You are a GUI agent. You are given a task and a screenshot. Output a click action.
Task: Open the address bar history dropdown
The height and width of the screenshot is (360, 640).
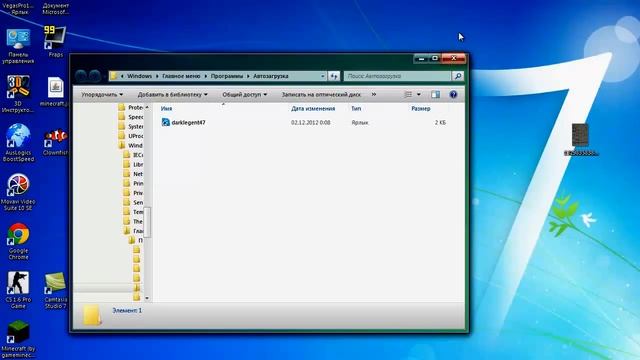pyautogui.click(x=322, y=76)
